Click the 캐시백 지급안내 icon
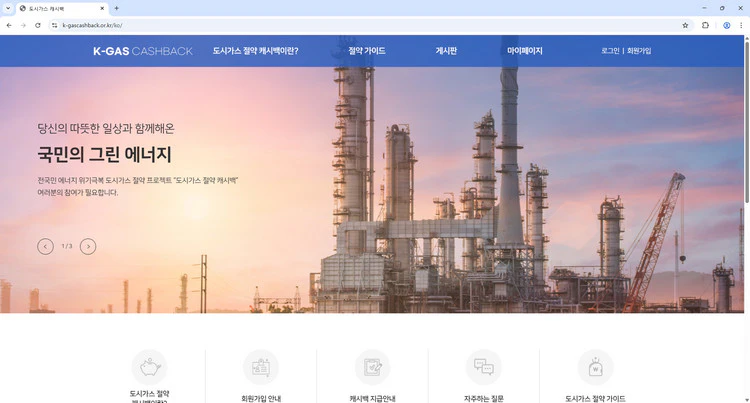750x403 pixels. pos(372,367)
